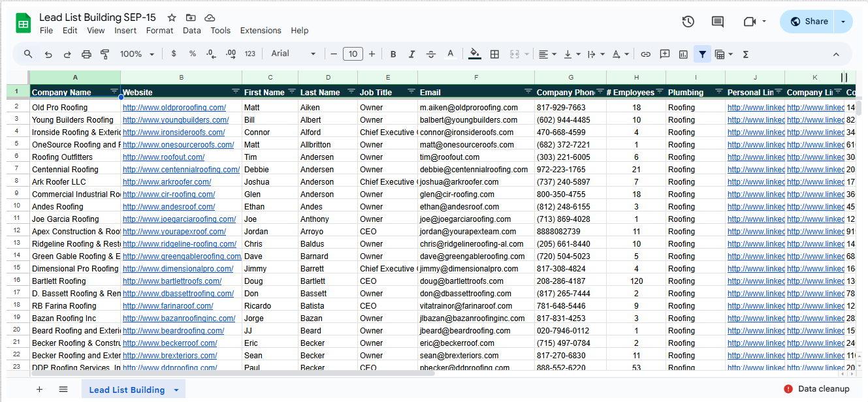Open the bartlettroofs.com website link

tap(172, 281)
